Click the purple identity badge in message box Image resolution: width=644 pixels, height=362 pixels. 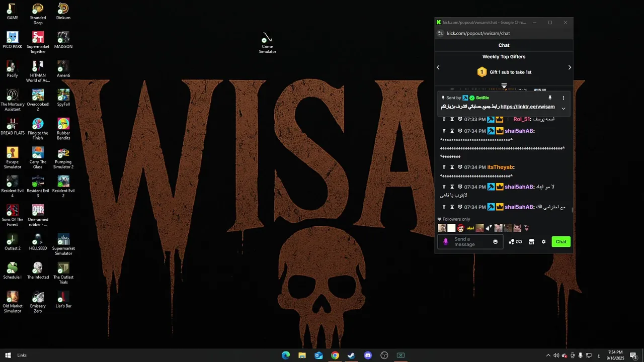coord(445,242)
